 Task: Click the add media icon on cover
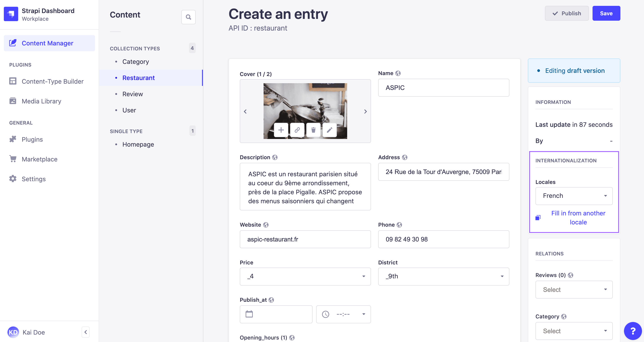(x=281, y=130)
